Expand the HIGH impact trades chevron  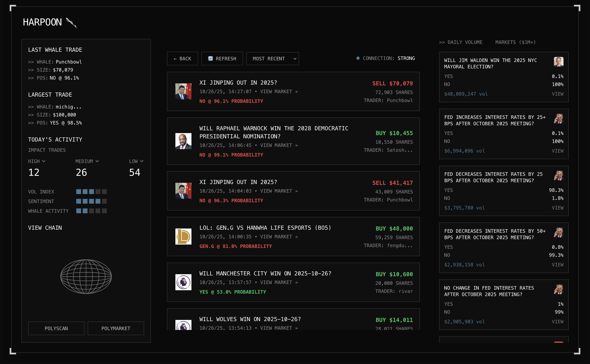click(x=44, y=161)
